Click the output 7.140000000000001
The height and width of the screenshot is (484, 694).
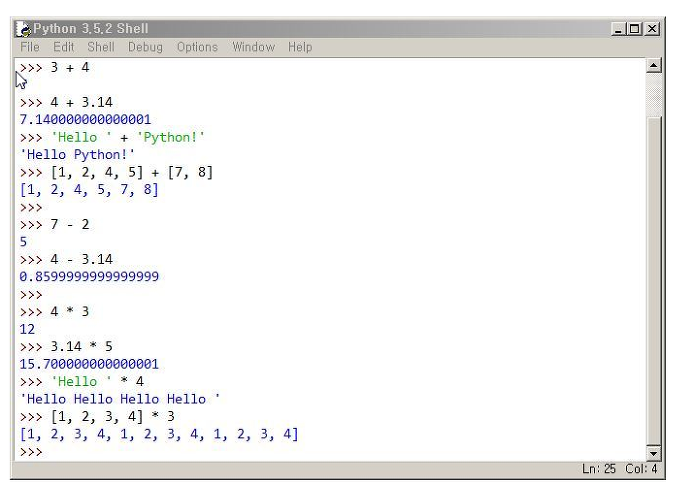click(x=85, y=119)
